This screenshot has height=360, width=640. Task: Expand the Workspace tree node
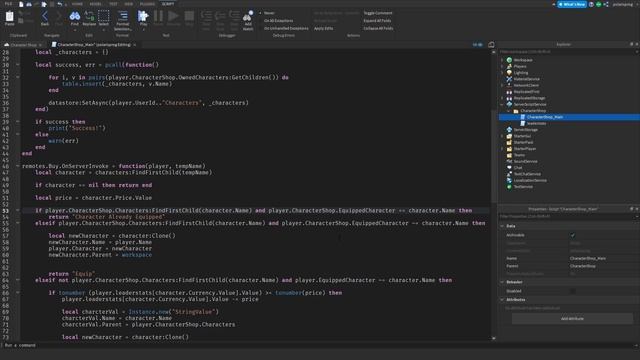(502, 60)
